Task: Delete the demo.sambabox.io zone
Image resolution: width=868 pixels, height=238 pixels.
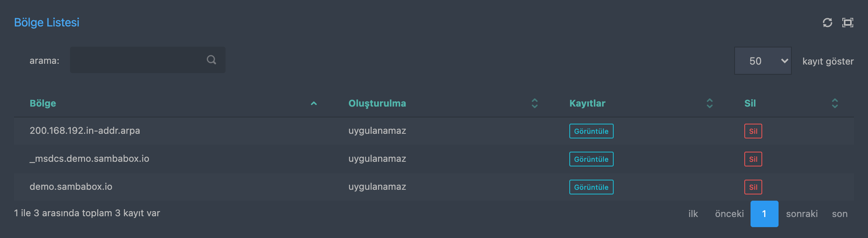Action: click(x=753, y=187)
